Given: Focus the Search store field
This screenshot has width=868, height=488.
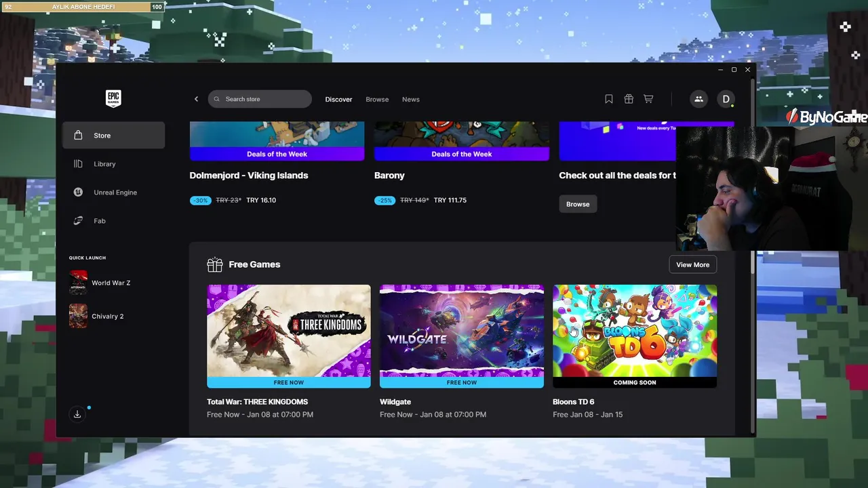Looking at the screenshot, I should pos(260,99).
